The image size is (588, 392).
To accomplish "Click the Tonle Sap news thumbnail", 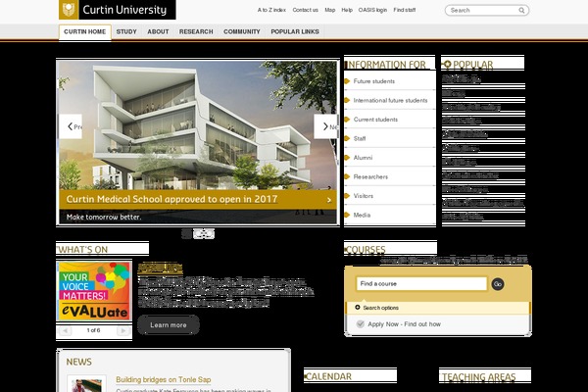I will pos(86,384).
